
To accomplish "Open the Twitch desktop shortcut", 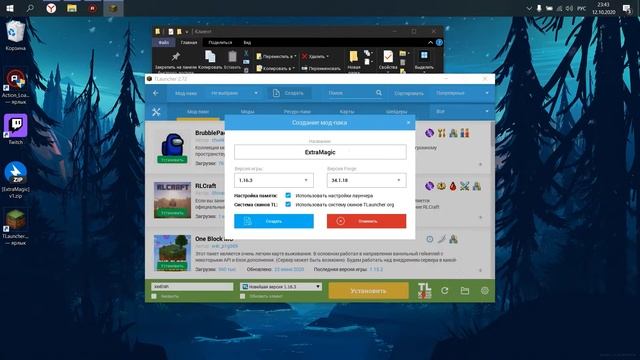I will coord(16,129).
